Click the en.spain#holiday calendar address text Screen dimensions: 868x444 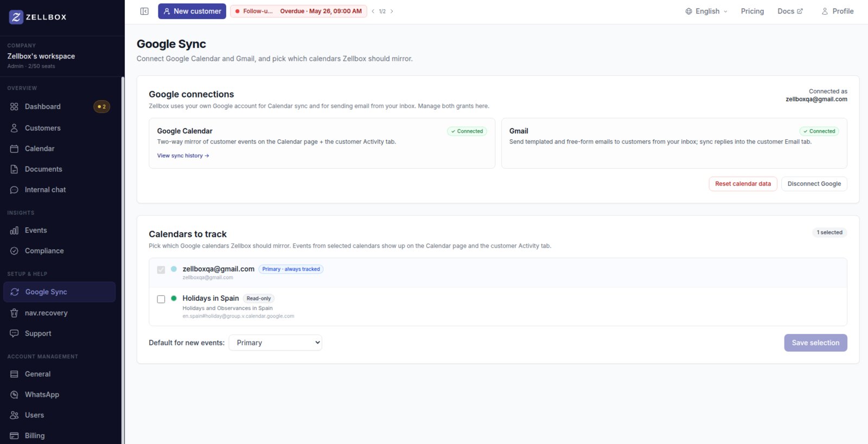click(x=238, y=316)
